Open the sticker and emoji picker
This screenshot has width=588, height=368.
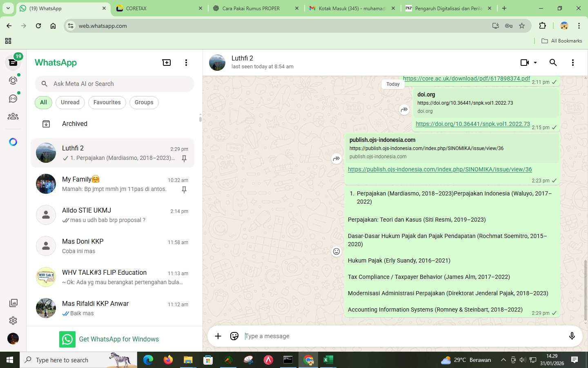[234, 336]
